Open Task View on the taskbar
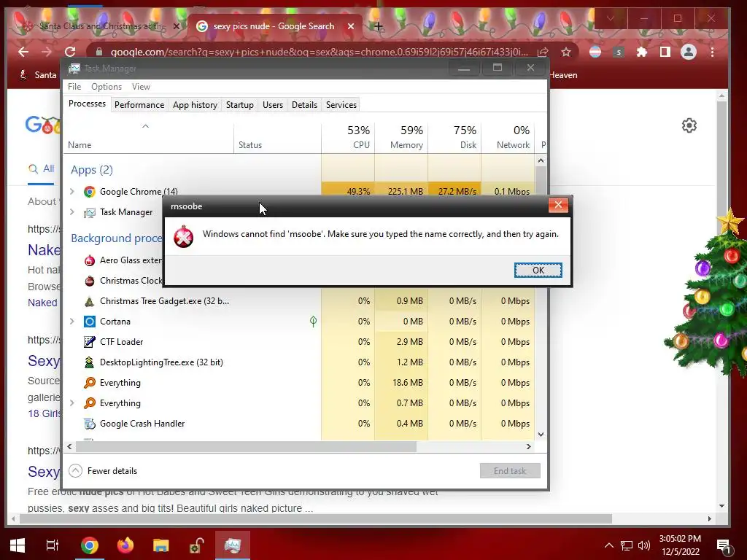This screenshot has width=747, height=560. [52, 545]
